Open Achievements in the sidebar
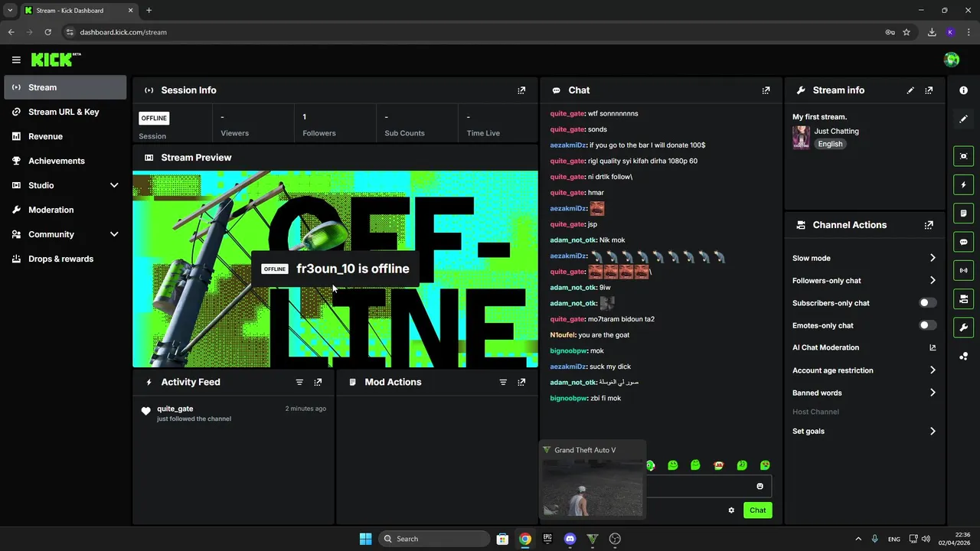 click(65, 161)
